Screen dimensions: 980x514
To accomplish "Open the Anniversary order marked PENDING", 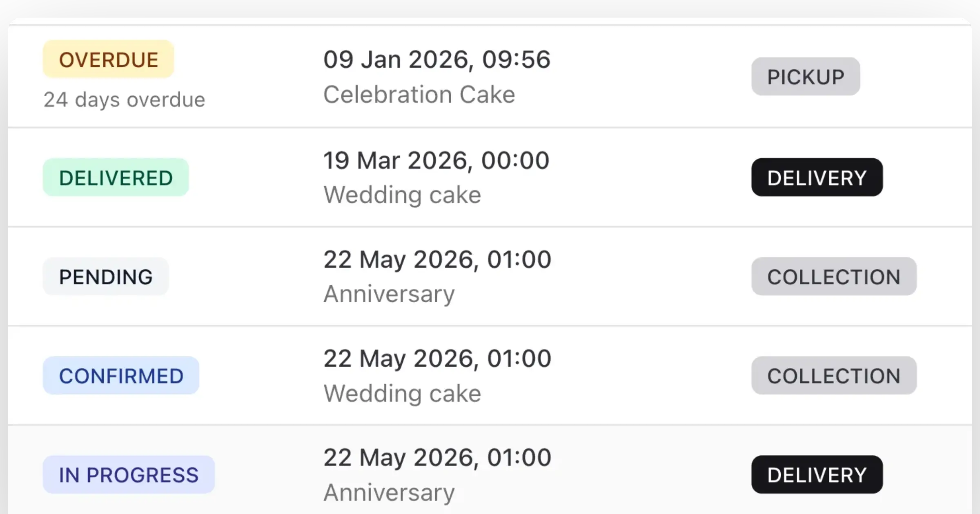I will (x=389, y=294).
